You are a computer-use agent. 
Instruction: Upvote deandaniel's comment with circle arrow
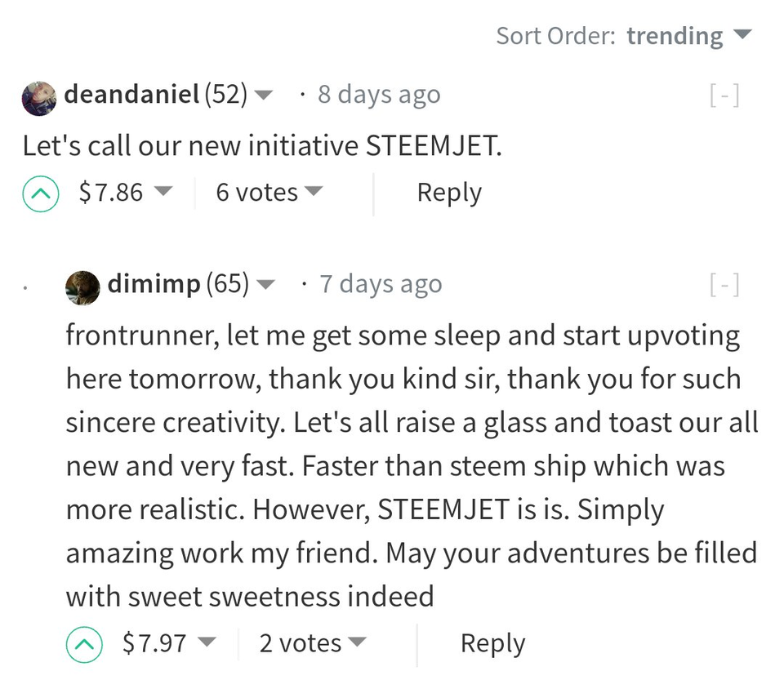coord(41,193)
